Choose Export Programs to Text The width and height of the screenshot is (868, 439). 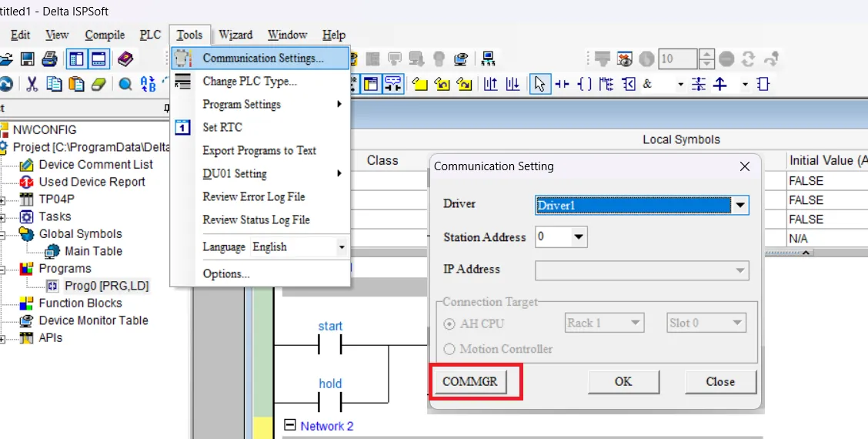(259, 150)
